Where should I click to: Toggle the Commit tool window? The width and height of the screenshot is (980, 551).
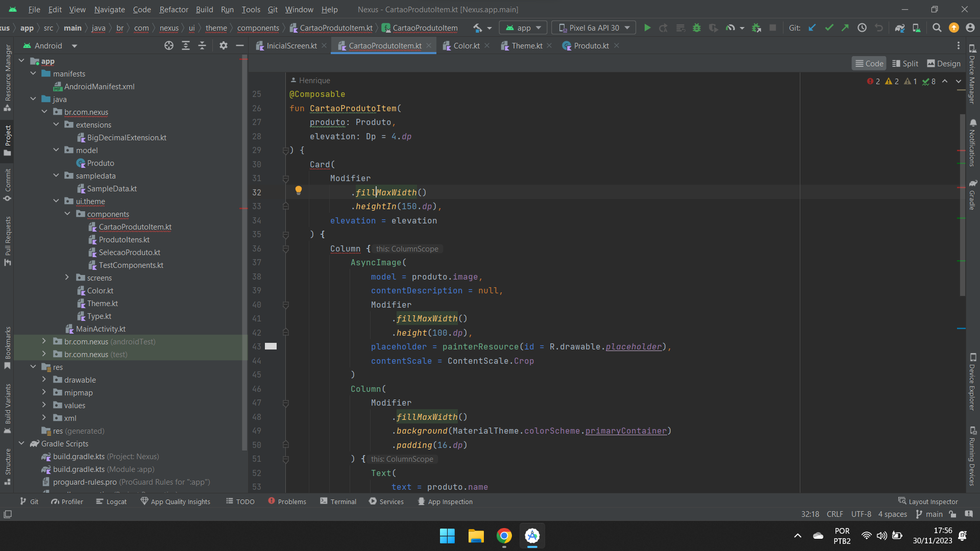8,185
